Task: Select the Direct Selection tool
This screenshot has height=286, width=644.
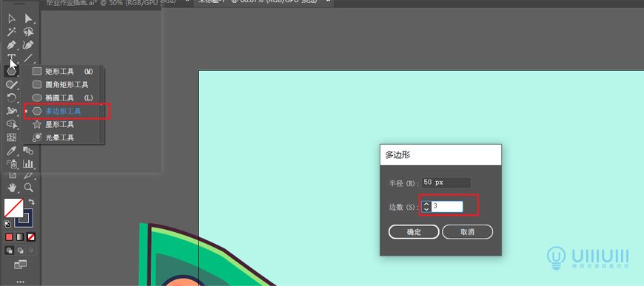Action: tap(28, 18)
